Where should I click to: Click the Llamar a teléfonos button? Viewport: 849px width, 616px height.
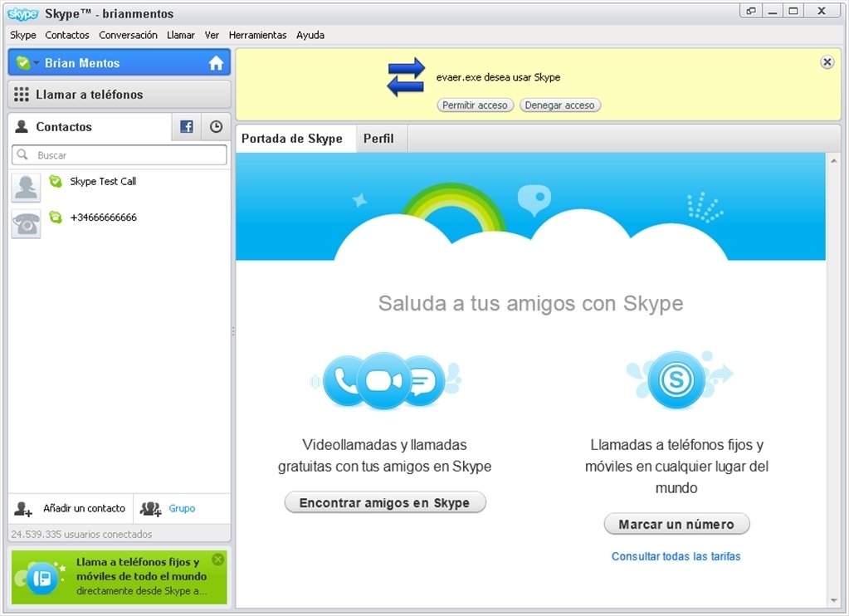[x=120, y=95]
